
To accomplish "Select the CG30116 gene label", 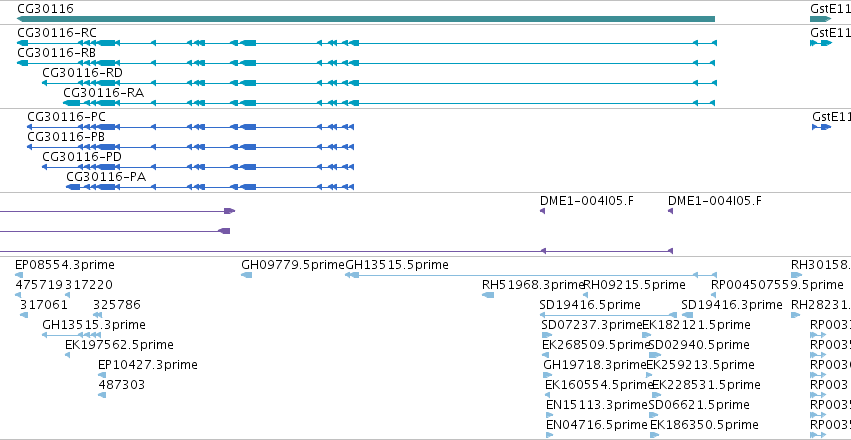I will click(46, 9).
